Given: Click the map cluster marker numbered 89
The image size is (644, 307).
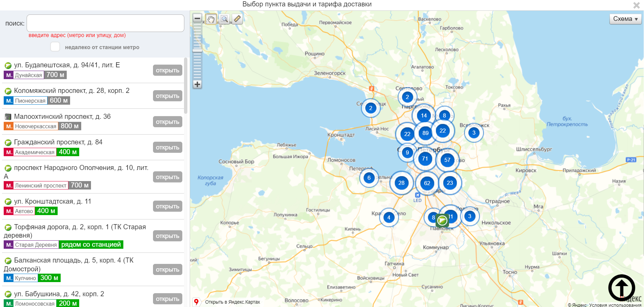Looking at the screenshot, I should [425, 133].
